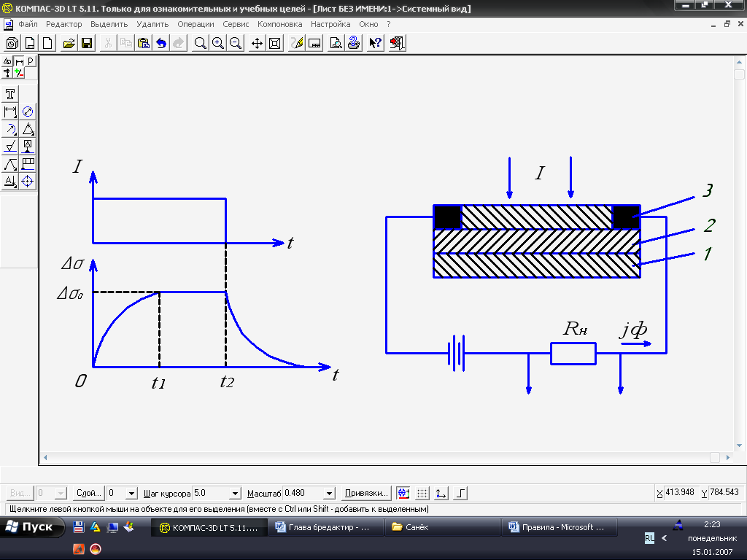This screenshot has height=560, width=747.
Task: Toggle global snaps snowflake button
Action: click(x=403, y=494)
